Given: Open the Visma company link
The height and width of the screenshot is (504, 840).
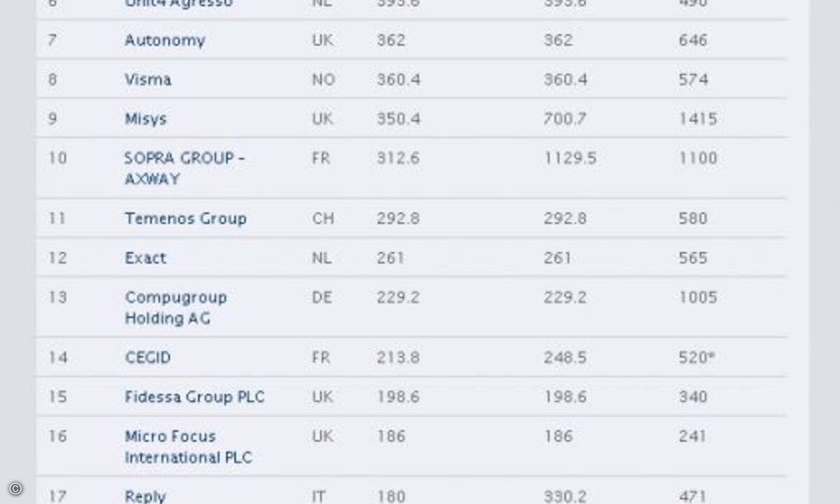Looking at the screenshot, I should click(x=148, y=80).
